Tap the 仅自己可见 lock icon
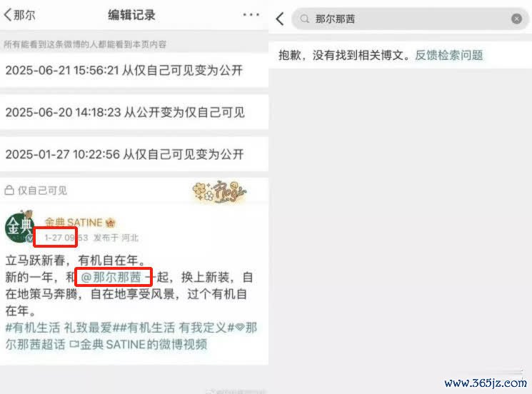The height and width of the screenshot is (394, 532). (x=9, y=190)
